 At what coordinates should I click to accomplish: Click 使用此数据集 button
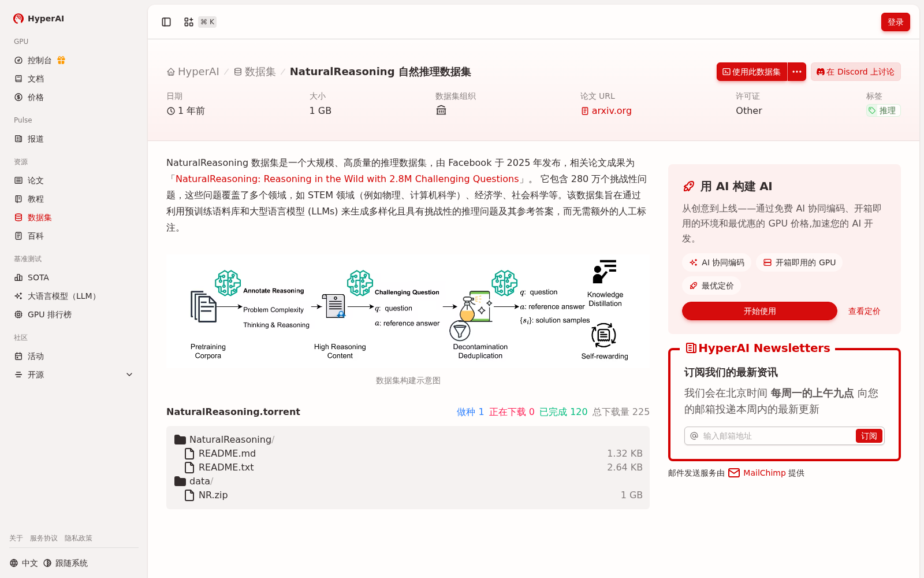coord(752,72)
